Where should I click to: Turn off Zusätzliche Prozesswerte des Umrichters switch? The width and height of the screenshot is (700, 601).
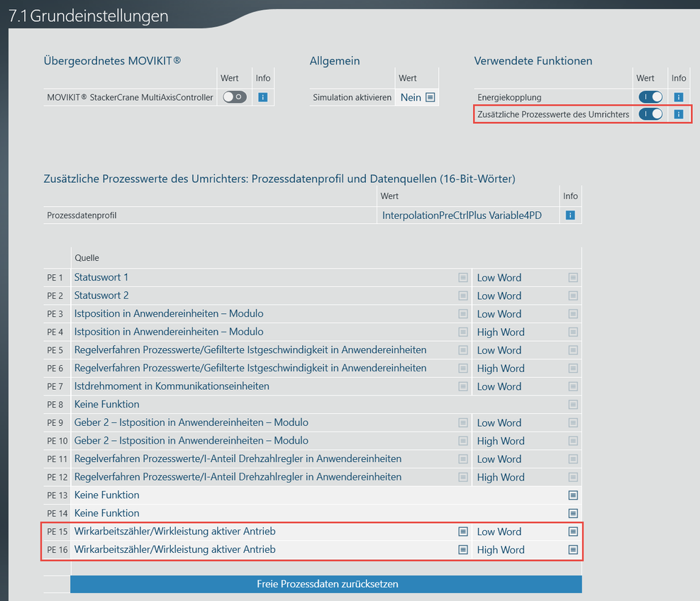(x=650, y=114)
